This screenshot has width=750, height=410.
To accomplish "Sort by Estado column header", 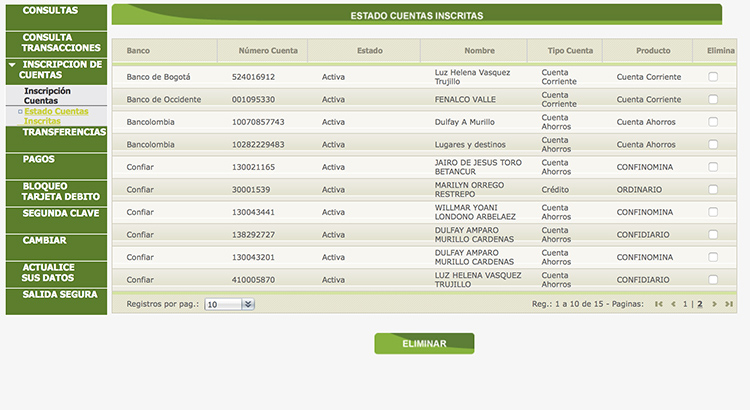I will pos(370,51).
